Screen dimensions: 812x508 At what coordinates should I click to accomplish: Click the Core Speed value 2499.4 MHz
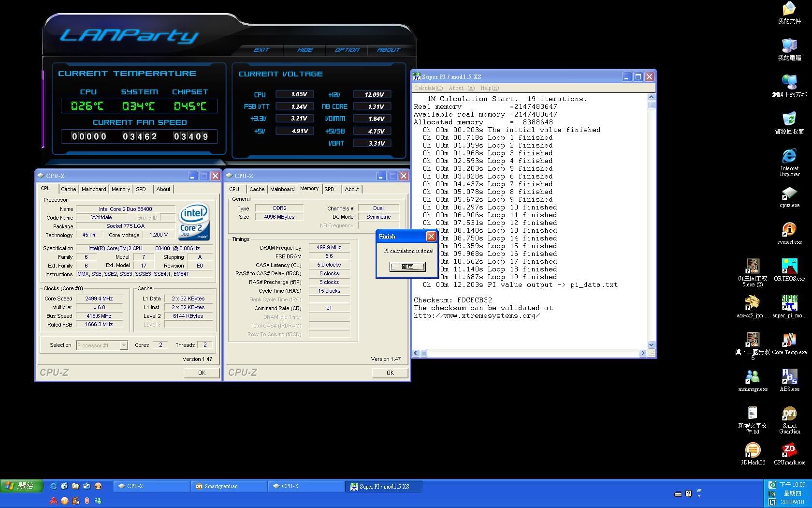(x=99, y=299)
